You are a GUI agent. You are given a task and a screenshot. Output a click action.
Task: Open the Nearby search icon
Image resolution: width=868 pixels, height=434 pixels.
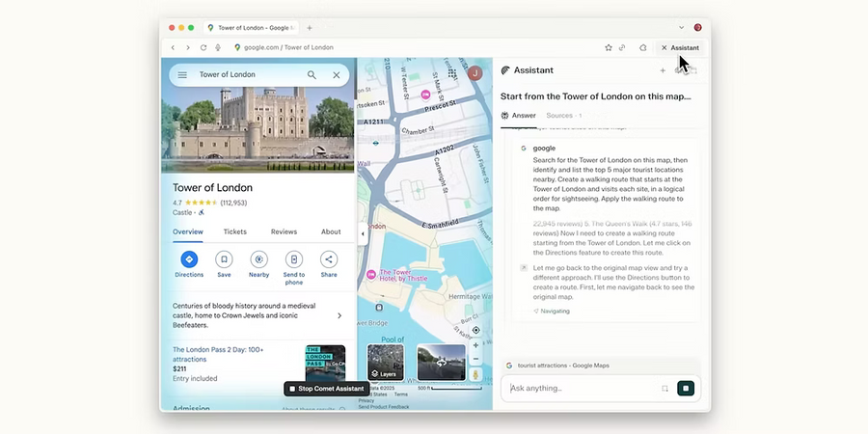[x=258, y=259]
